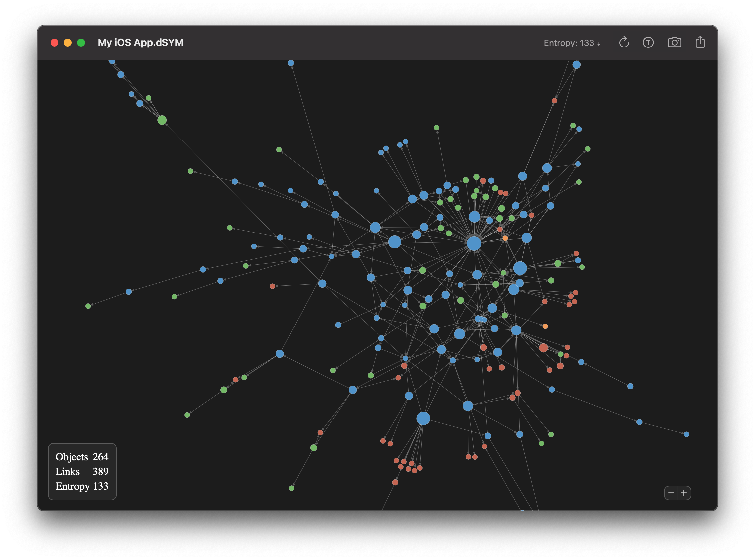Close the window with the red button

tap(54, 43)
